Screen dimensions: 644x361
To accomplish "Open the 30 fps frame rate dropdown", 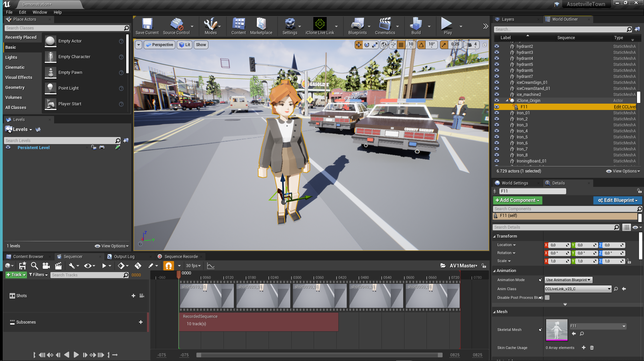I will point(193,266).
